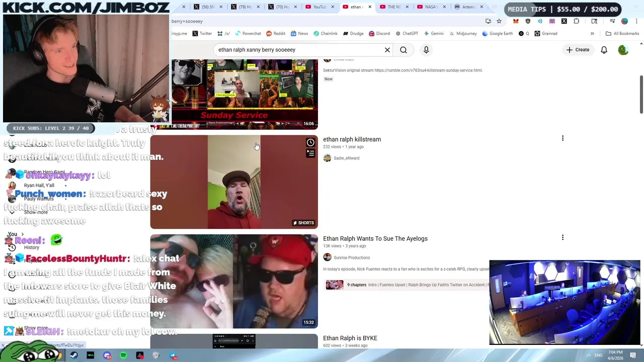The height and width of the screenshot is (362, 644).
Task: Open Chrome three-dot menu
Action: (x=637, y=21)
